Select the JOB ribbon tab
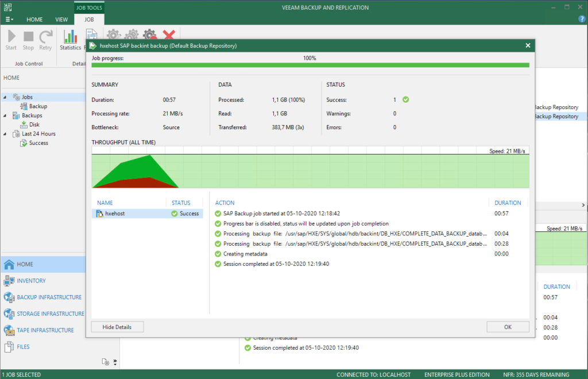The image size is (588, 379). 89,20
